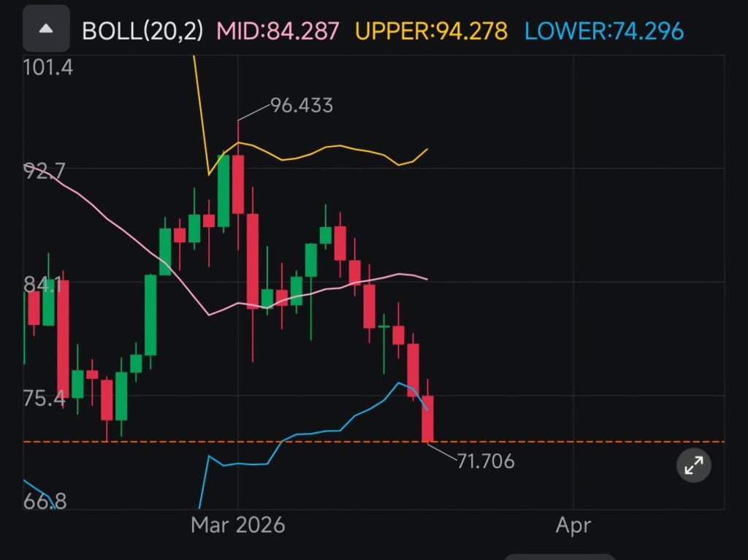Tap the UPPER:94.278 band label
The height and width of the screenshot is (560, 748).
[431, 31]
